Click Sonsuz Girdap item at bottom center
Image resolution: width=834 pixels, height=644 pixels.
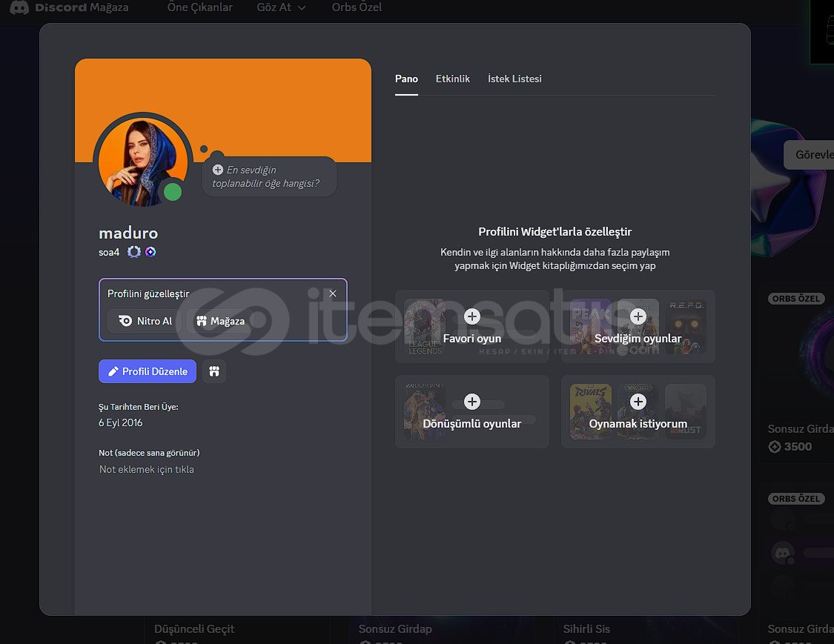(x=394, y=629)
